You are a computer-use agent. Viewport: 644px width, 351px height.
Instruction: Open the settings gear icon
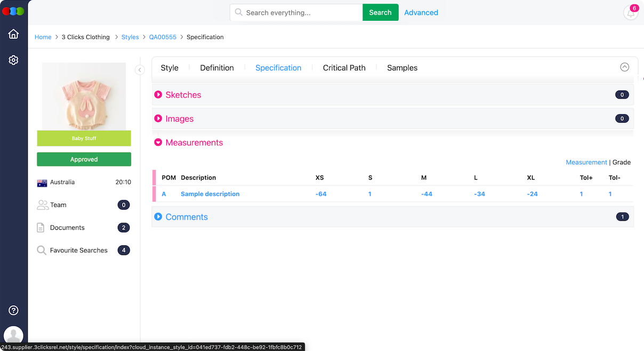point(13,60)
